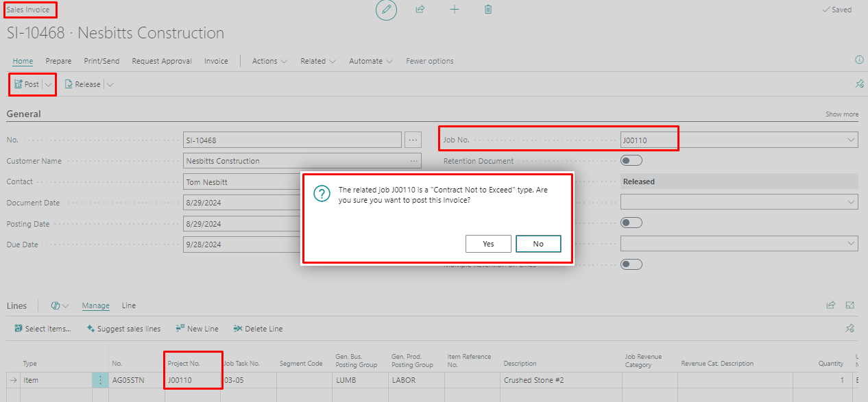Expand the Job No. dropdown arrow
The width and height of the screenshot is (868, 402).
851,140
